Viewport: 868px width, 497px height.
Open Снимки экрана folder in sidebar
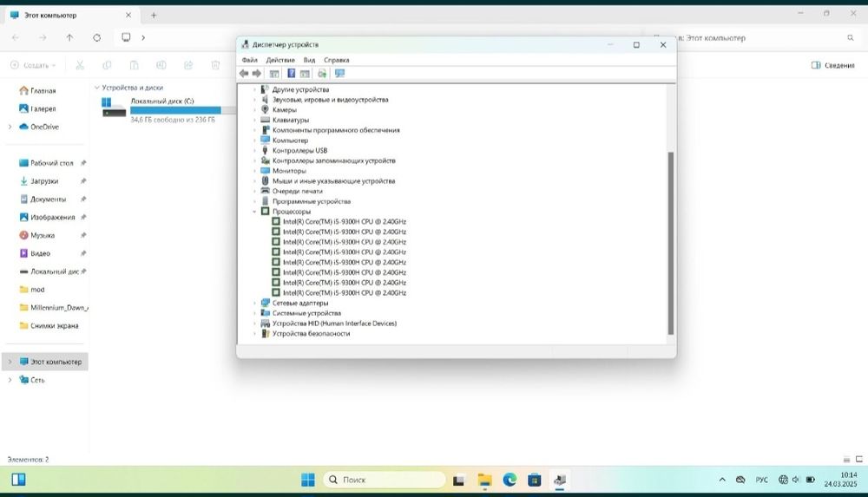tap(49, 326)
